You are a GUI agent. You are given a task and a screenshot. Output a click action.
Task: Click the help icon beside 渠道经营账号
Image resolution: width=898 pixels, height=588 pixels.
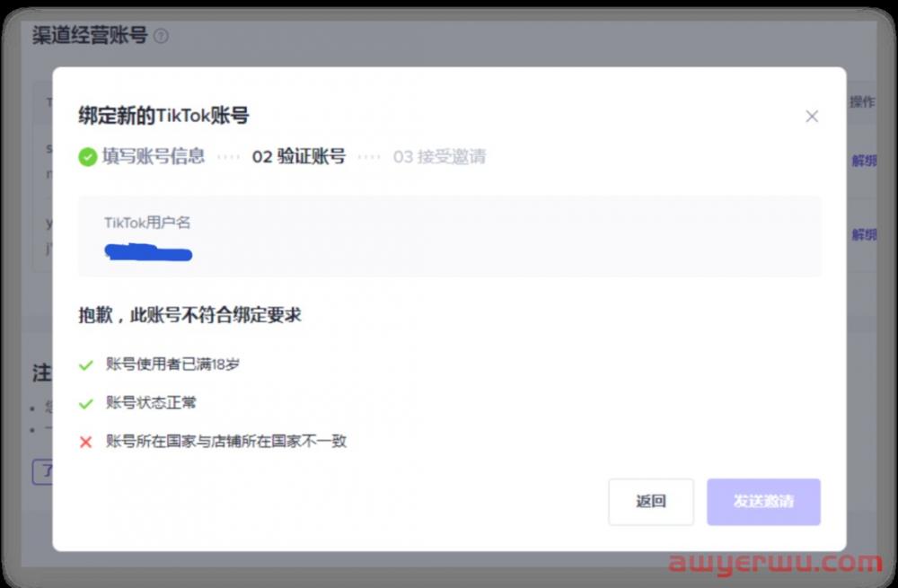pos(161,36)
